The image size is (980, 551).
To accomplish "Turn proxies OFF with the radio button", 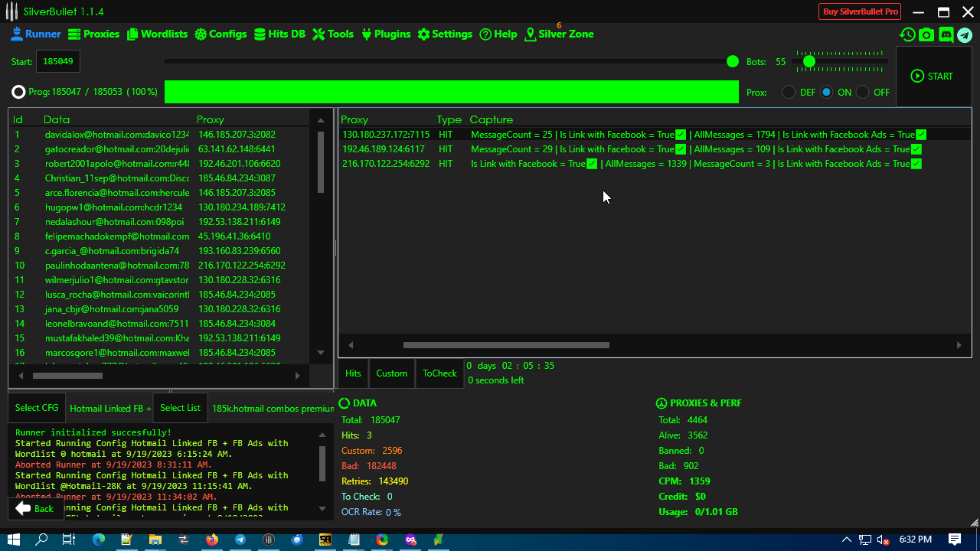I will coord(862,91).
